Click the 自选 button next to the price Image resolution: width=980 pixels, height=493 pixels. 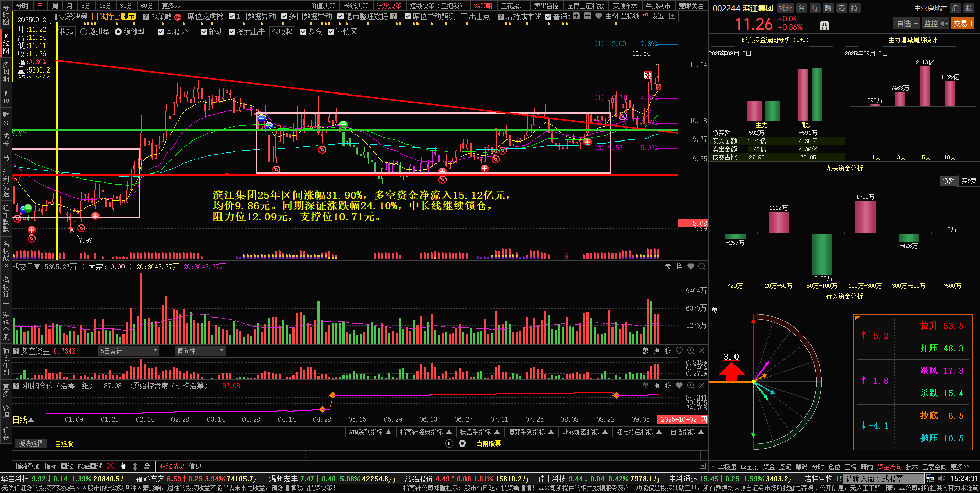click(x=906, y=24)
